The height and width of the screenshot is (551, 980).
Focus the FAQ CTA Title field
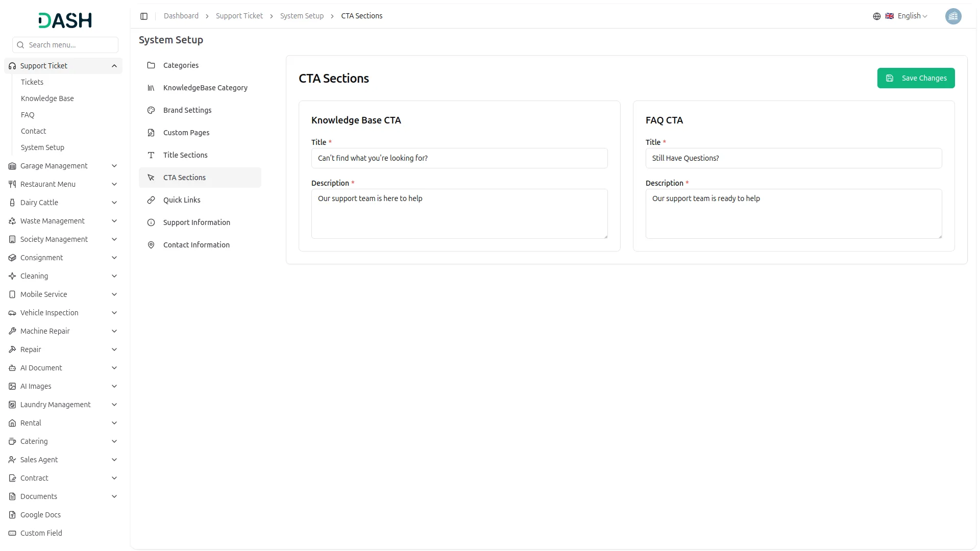coord(793,158)
